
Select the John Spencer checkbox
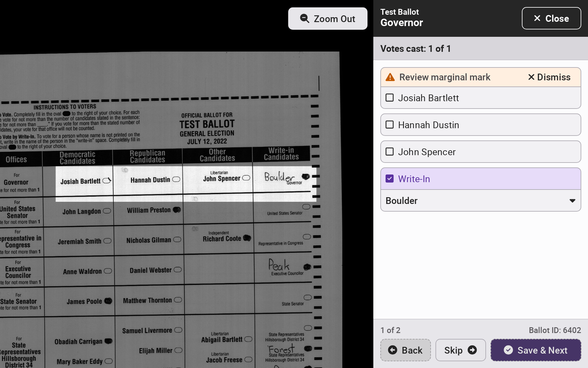(x=390, y=152)
